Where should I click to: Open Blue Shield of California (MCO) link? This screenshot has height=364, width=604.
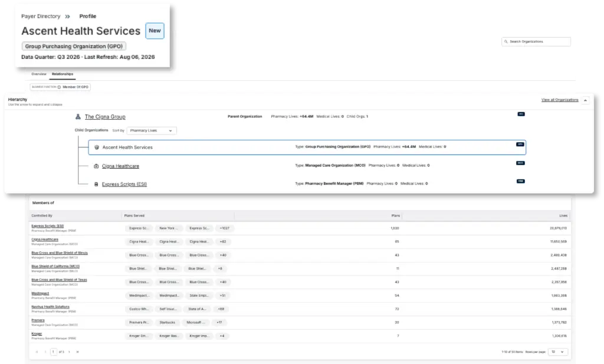tap(55, 266)
